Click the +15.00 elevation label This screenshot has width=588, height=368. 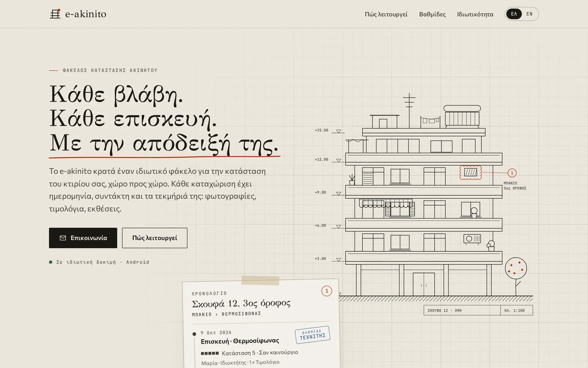[x=322, y=130]
